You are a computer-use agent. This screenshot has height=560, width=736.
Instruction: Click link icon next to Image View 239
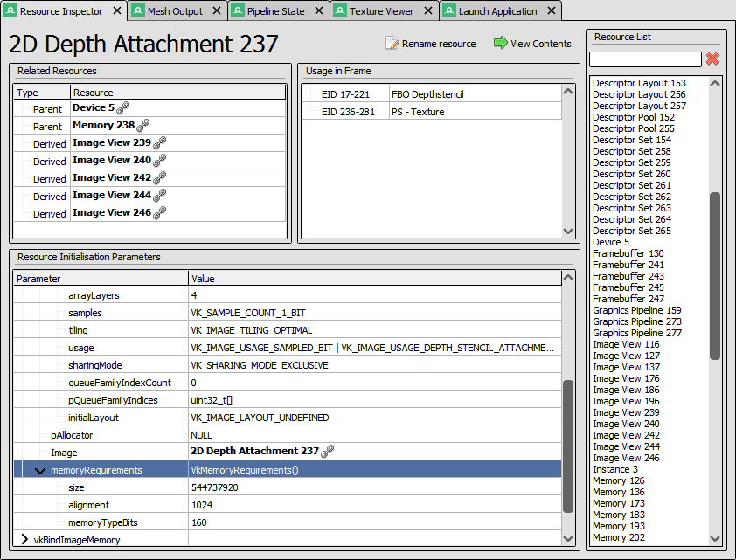[160, 142]
